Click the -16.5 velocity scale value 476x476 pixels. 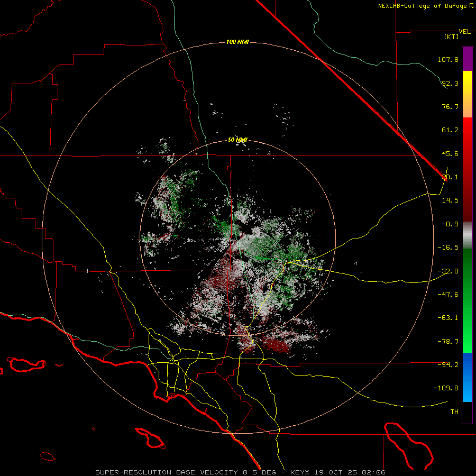click(448, 248)
